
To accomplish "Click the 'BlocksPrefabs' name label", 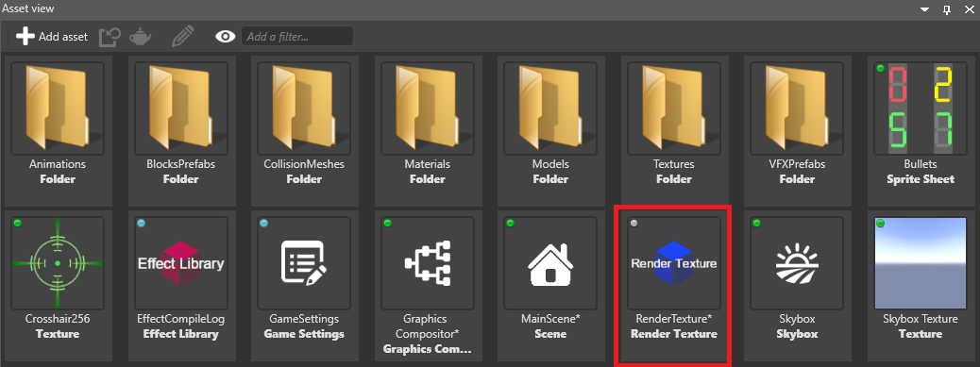I will (180, 164).
